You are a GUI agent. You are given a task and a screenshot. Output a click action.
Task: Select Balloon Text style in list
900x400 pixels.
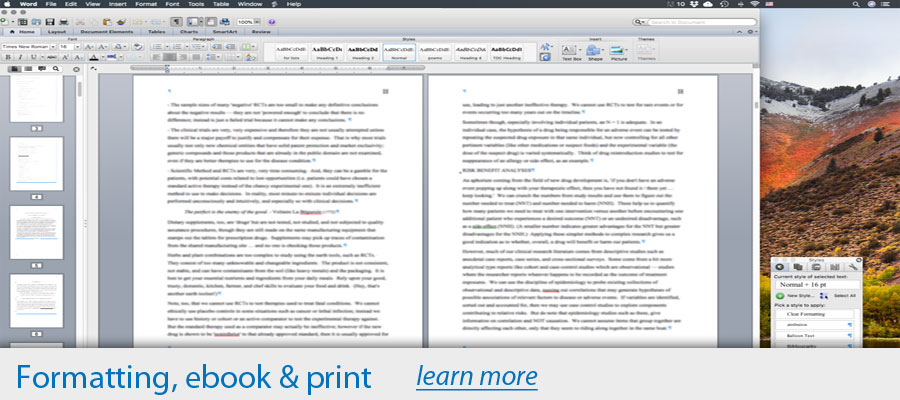813,336
